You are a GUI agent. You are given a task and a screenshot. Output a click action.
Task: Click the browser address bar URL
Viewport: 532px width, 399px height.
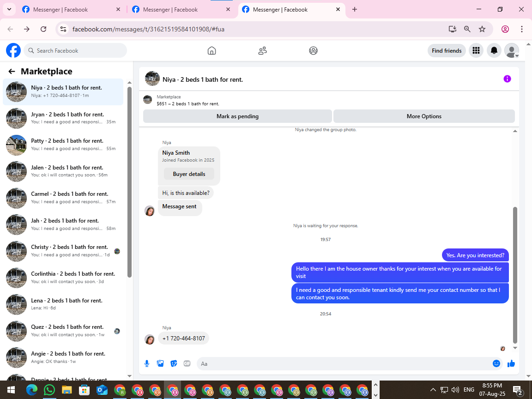point(148,29)
